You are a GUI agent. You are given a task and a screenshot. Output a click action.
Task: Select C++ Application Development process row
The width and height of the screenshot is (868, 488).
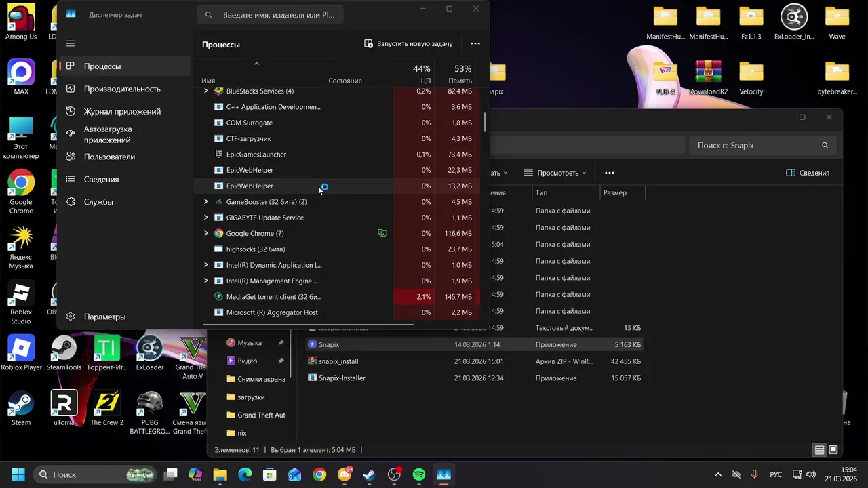pyautogui.click(x=338, y=107)
